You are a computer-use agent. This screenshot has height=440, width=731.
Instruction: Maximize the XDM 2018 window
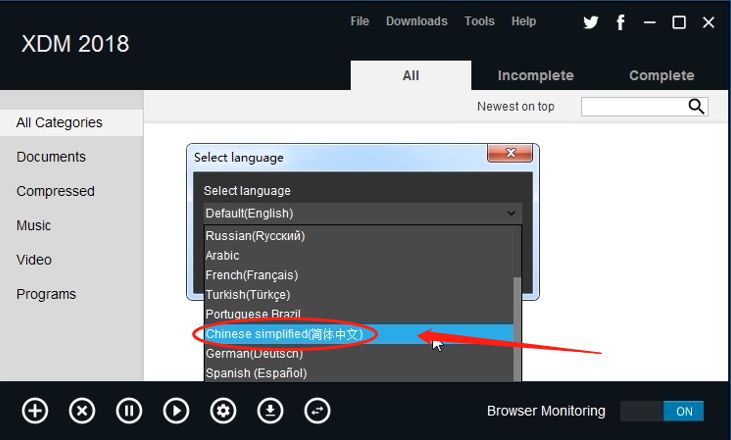click(679, 22)
